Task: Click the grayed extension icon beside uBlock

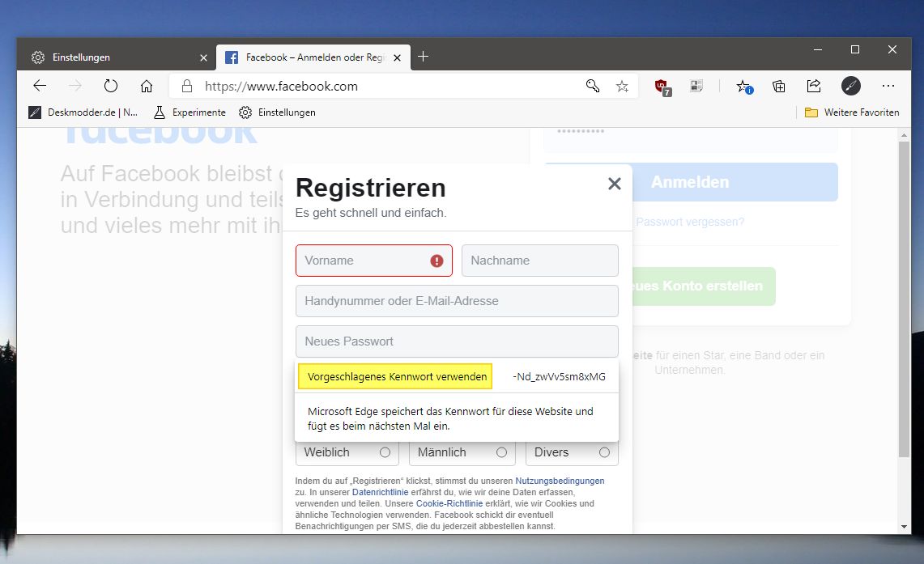Action: click(x=696, y=87)
